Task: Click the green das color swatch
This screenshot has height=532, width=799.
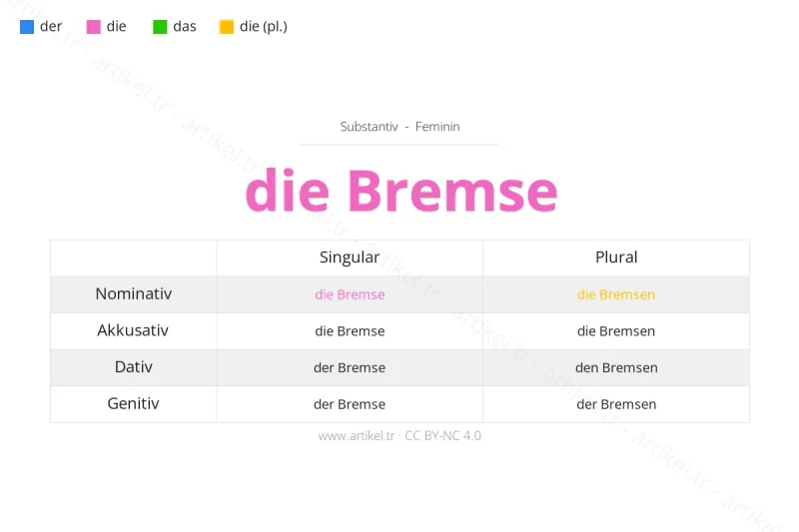Action: point(160,27)
